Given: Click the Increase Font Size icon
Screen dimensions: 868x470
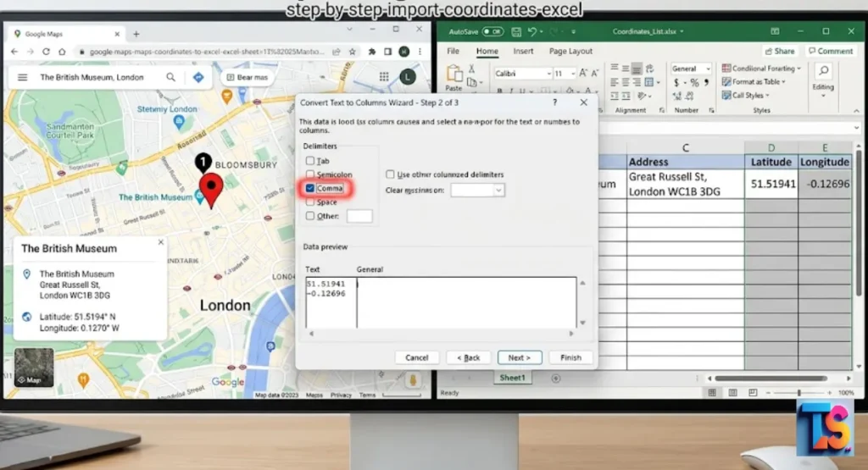Looking at the screenshot, I should point(583,73).
